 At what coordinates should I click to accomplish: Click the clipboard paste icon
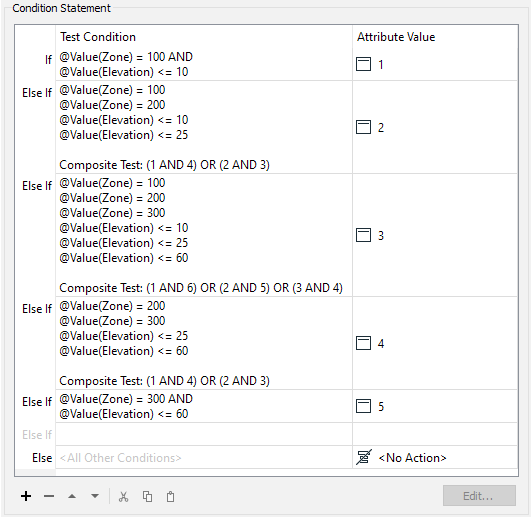pos(171,497)
